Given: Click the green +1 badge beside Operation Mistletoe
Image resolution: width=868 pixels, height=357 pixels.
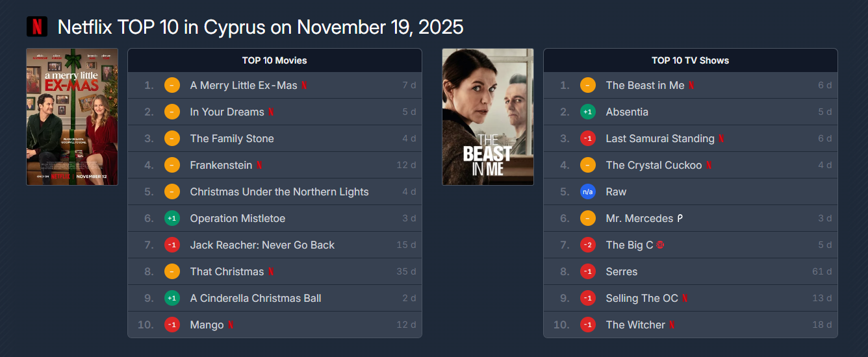Looking at the screenshot, I should pyautogui.click(x=172, y=219).
